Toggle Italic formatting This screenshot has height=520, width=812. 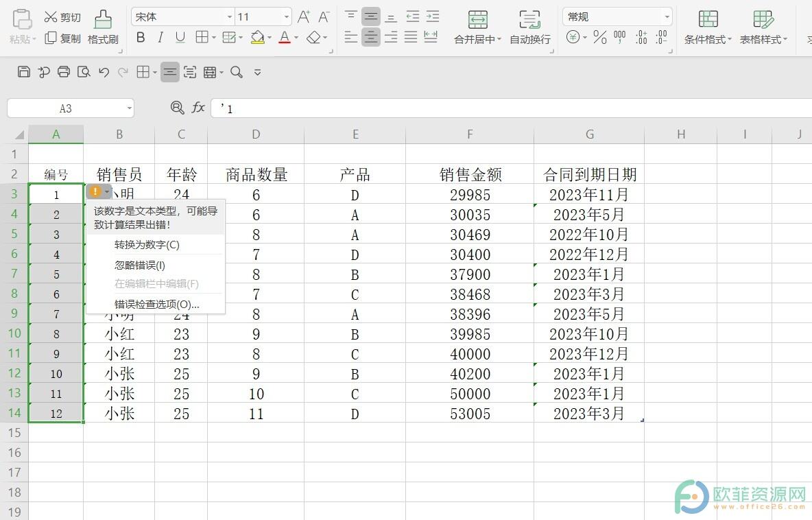[160, 38]
